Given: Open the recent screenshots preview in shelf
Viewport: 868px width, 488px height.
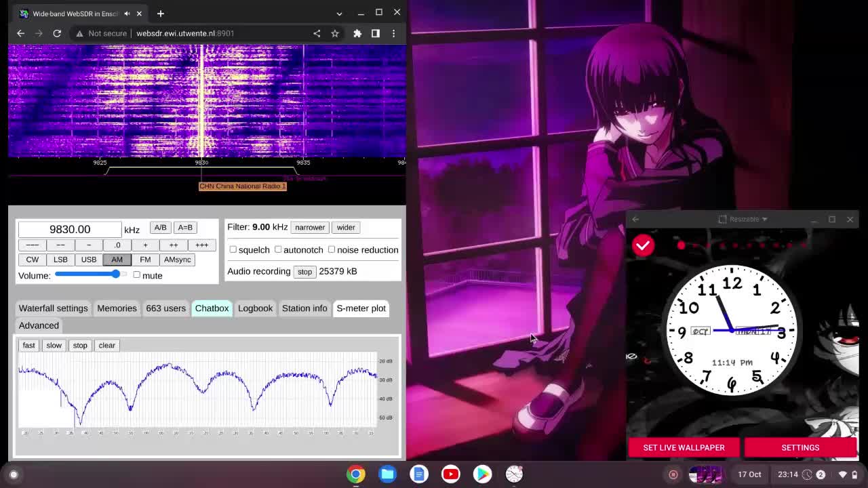Looking at the screenshot, I should click(x=706, y=474).
